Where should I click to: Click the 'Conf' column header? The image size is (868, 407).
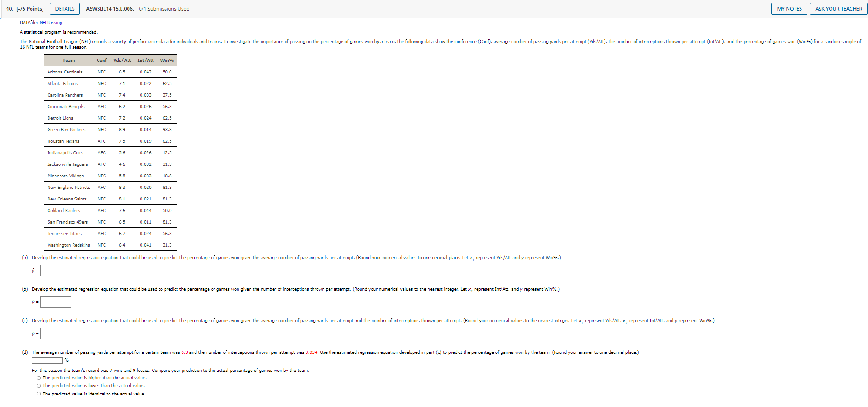102,61
